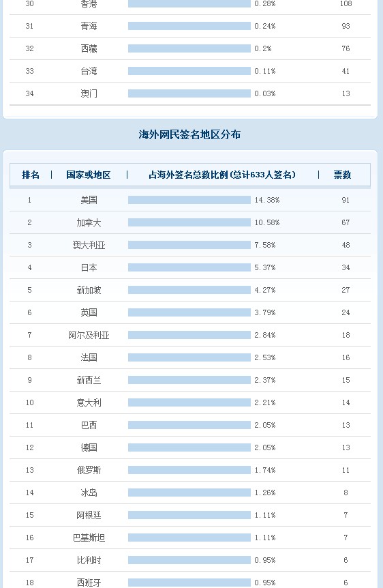Viewport: 383px width, 588px height.
Task: Click the 西藏 region name
Action: pyautogui.click(x=89, y=48)
